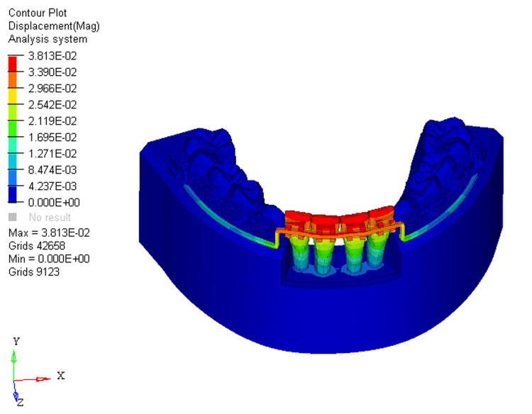Select legend value 4.237E-03

[x=52, y=186]
